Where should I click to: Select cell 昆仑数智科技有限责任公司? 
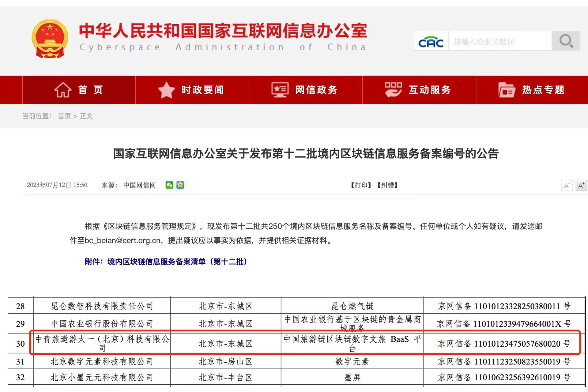tap(102, 306)
